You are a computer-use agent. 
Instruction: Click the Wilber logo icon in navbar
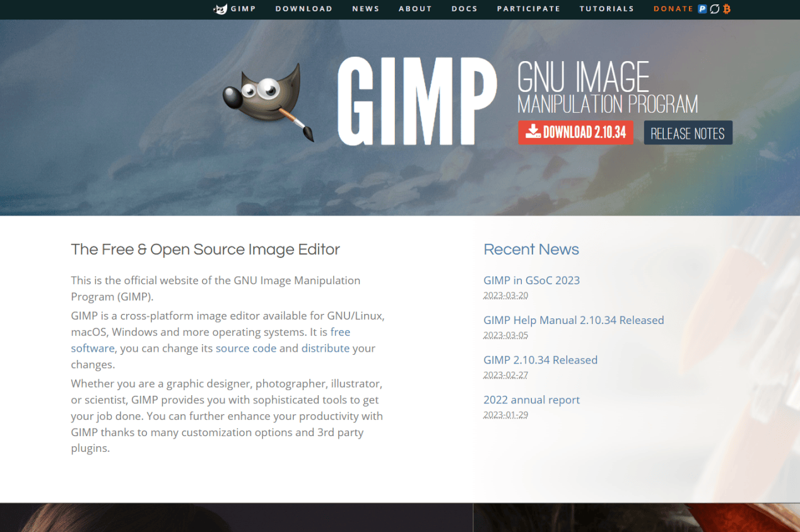[220, 9]
